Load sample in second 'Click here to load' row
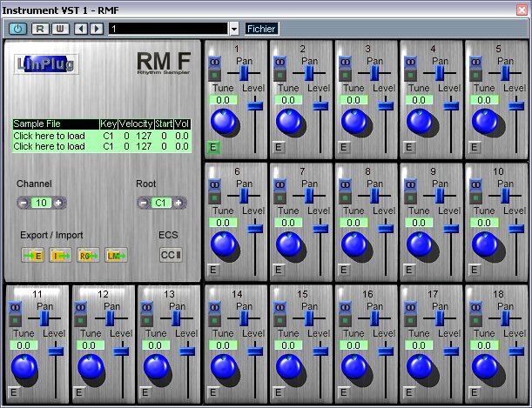Image resolution: width=532 pixels, height=408 pixels. (102, 146)
